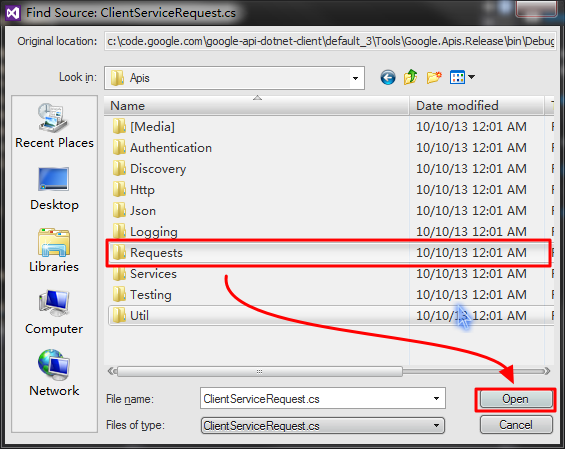Select Computer in the places sidebar
The height and width of the screenshot is (449, 565).
(54, 312)
